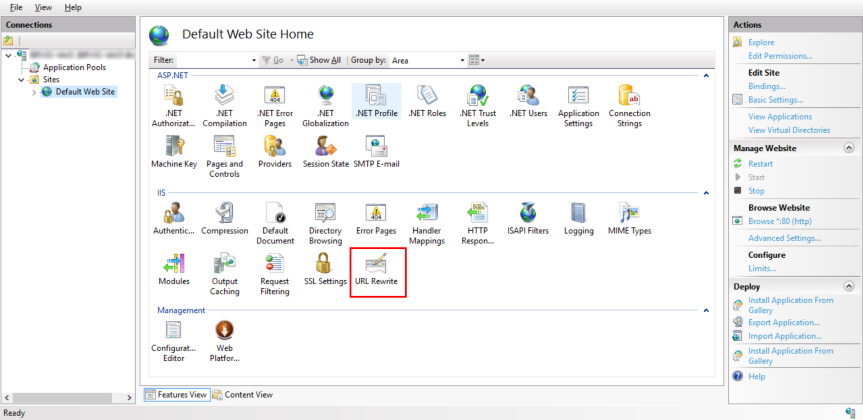863x420 pixels.
Task: Open the ISAPI Filters feature
Action: (528, 219)
